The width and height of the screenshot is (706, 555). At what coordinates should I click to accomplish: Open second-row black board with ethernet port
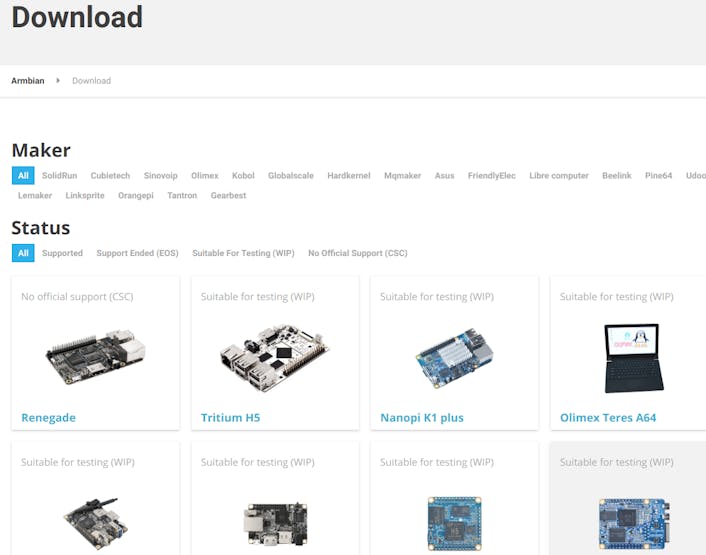pos(275,524)
